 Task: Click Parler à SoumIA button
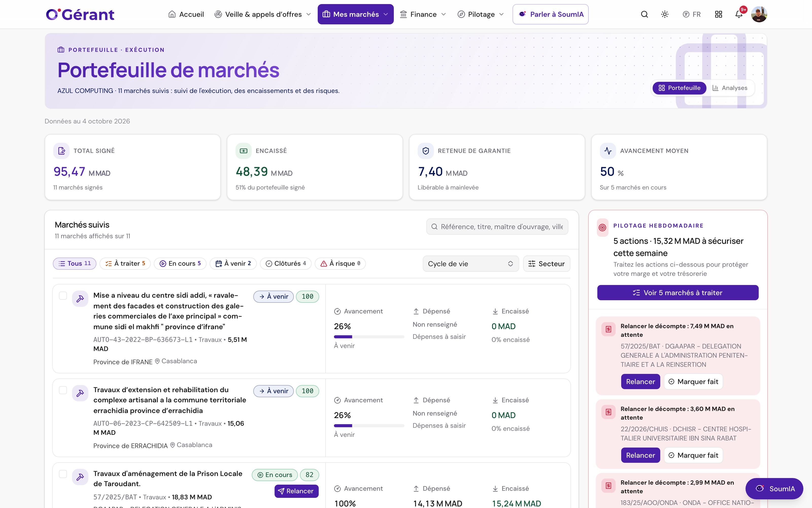tap(550, 14)
